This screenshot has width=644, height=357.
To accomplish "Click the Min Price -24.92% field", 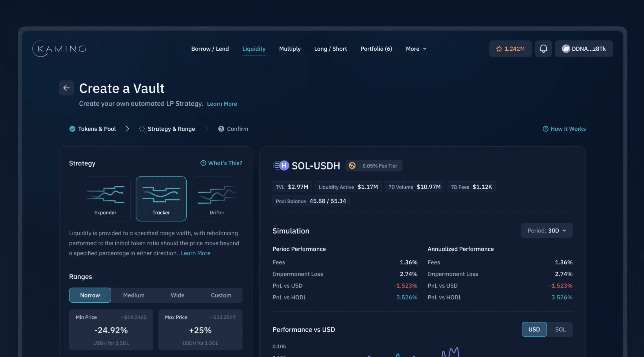I will click(111, 330).
